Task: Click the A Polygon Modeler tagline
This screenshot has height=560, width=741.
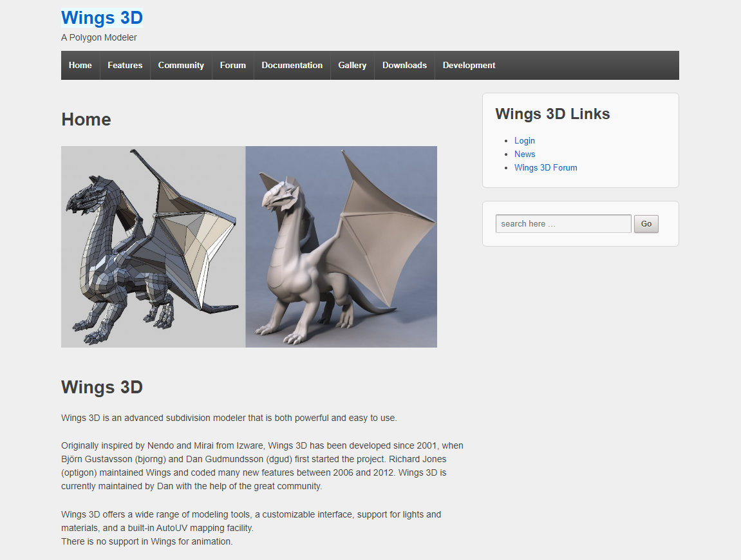Action: [98, 37]
